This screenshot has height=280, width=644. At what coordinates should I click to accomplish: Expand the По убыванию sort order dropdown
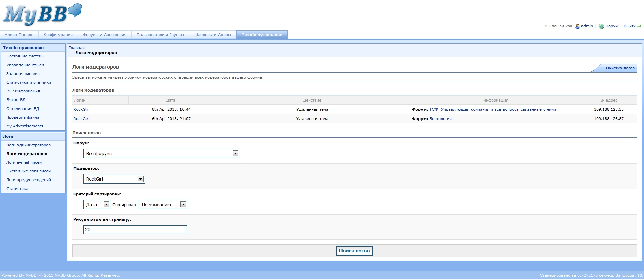163,204
